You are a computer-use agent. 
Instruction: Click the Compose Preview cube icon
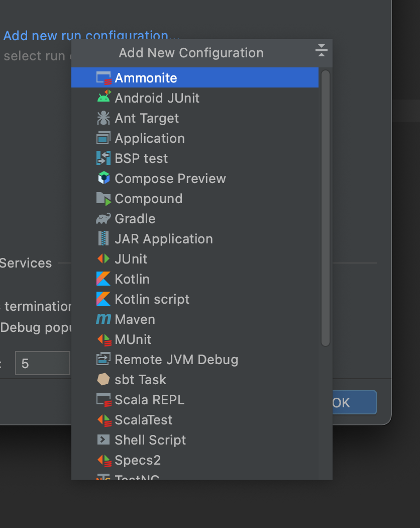103,179
